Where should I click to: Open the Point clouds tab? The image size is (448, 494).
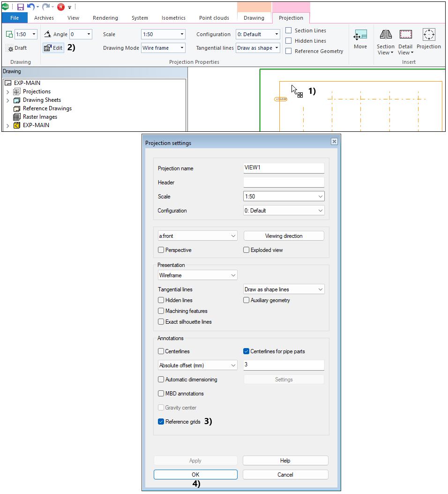(214, 18)
